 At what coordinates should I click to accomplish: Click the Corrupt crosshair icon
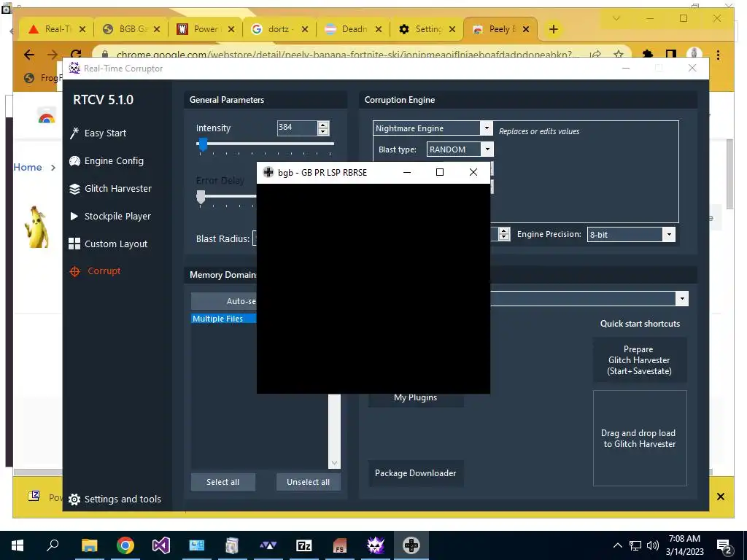[x=75, y=271]
